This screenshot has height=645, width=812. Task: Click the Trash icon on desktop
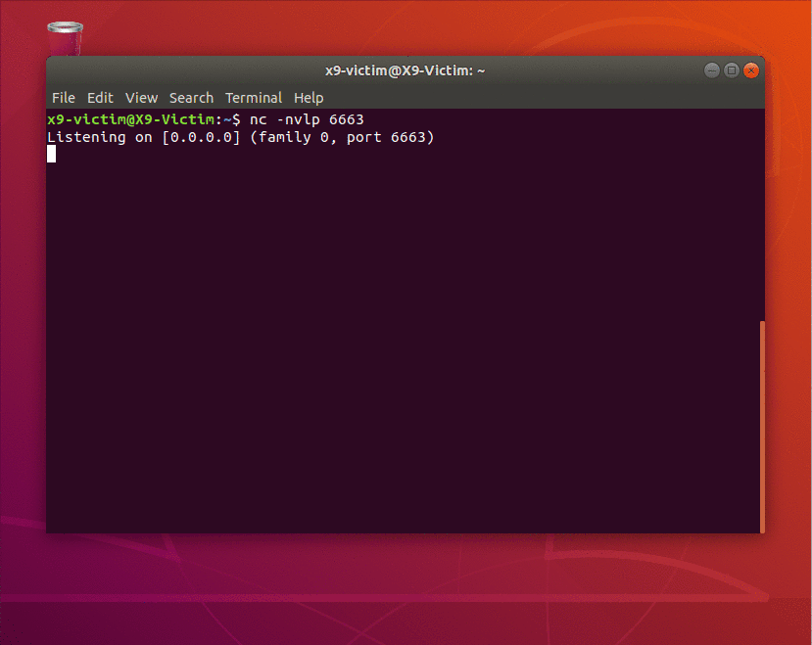coord(66,38)
